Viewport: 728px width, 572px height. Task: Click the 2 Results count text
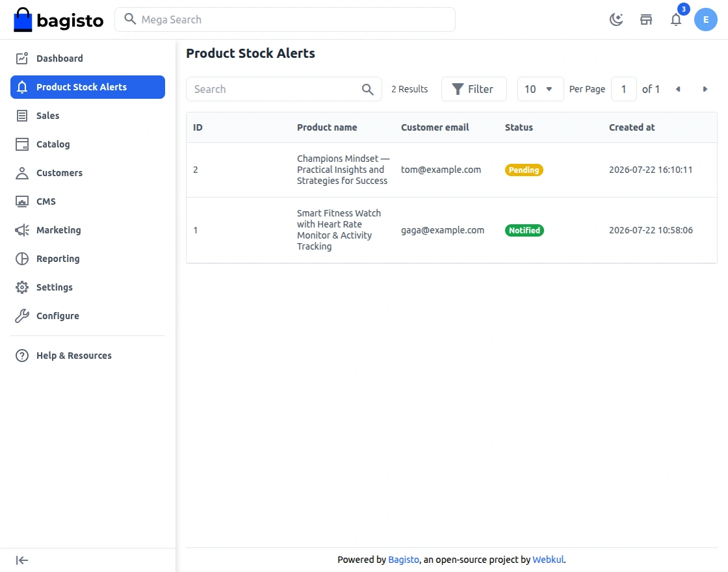(x=409, y=89)
